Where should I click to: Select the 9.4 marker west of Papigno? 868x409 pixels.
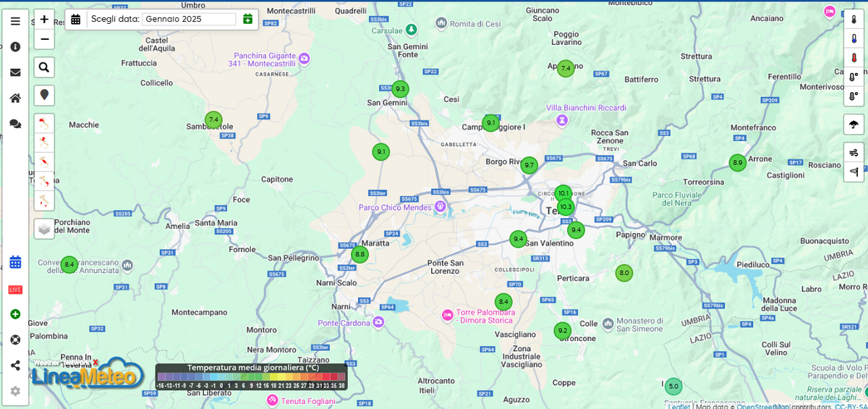(x=576, y=230)
